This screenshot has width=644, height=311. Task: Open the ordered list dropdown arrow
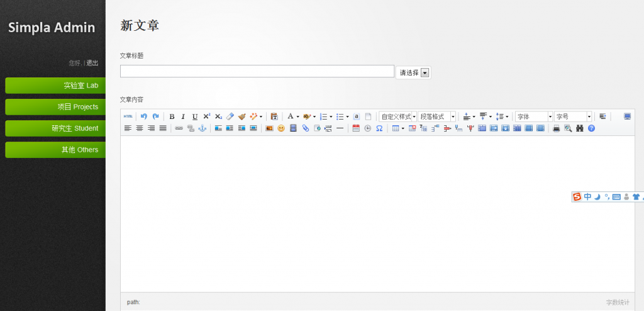pyautogui.click(x=331, y=117)
